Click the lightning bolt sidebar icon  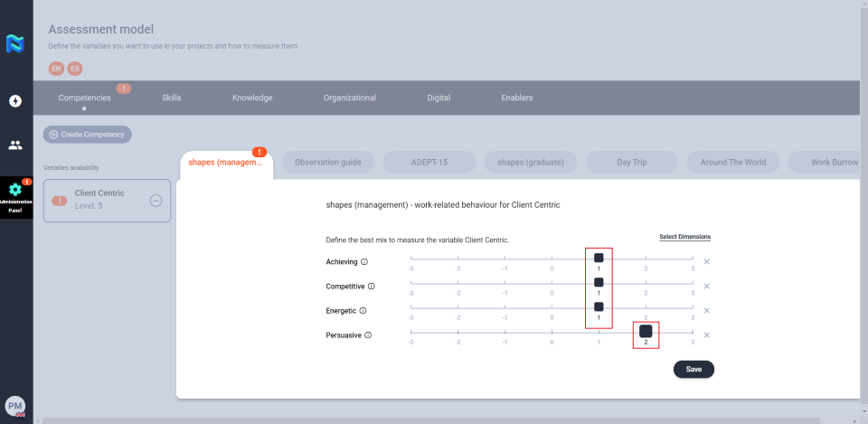[x=15, y=101]
